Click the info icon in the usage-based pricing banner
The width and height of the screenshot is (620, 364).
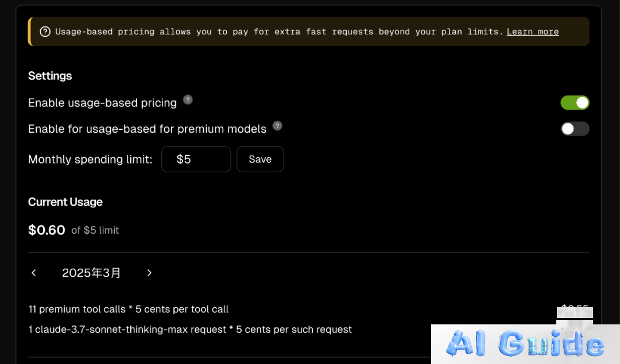pos(45,32)
